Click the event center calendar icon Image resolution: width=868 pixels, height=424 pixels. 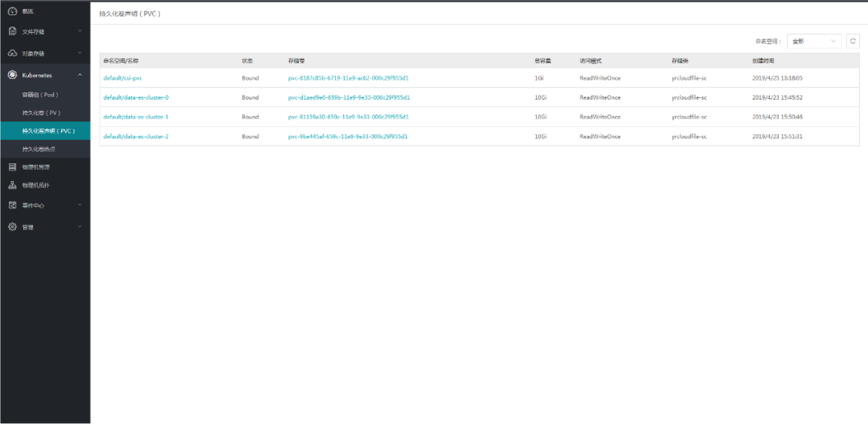point(12,205)
